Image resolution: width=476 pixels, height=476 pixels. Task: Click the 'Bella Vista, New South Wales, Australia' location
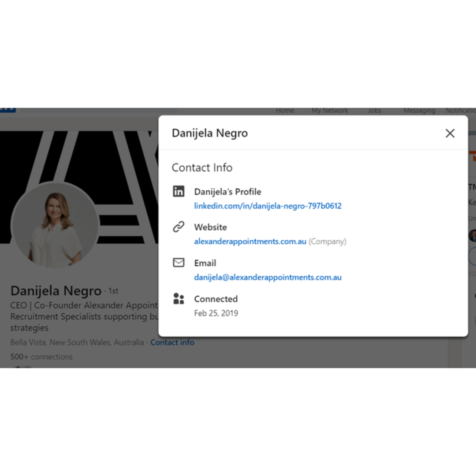77,342
